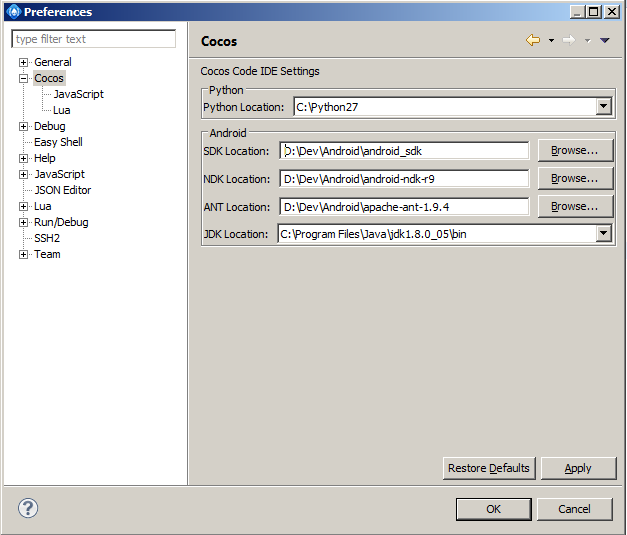
Task: Maximize the Preferences window
Action: (594, 12)
